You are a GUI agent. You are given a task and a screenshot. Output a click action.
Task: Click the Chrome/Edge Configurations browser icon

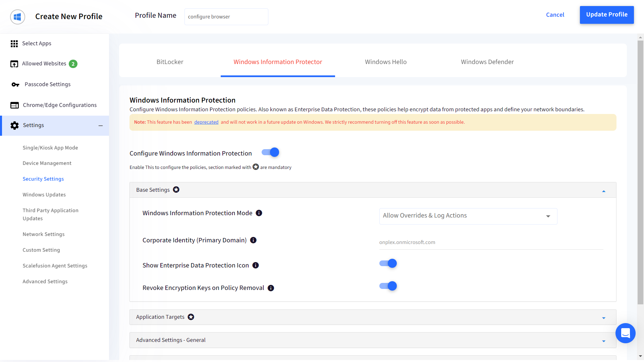pos(14,105)
